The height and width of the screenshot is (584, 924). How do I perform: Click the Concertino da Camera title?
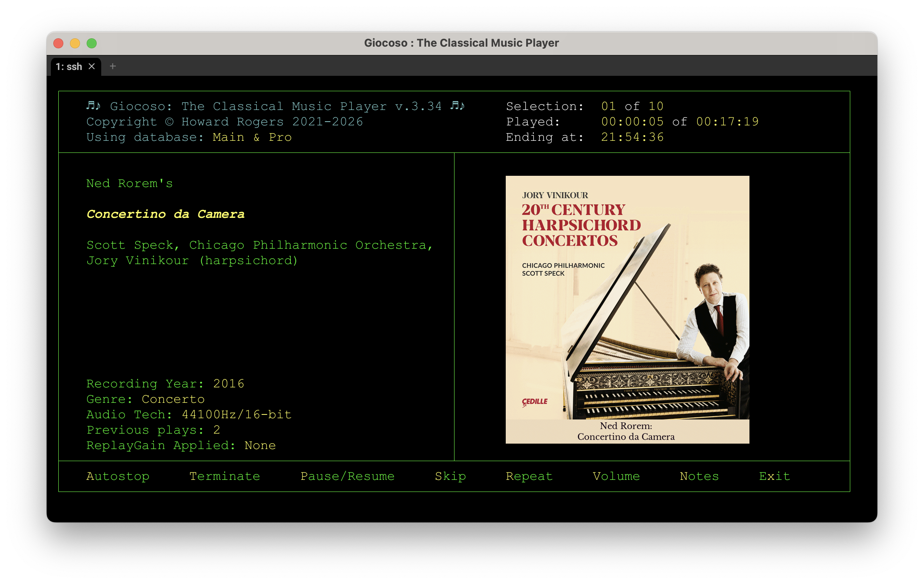pos(165,214)
